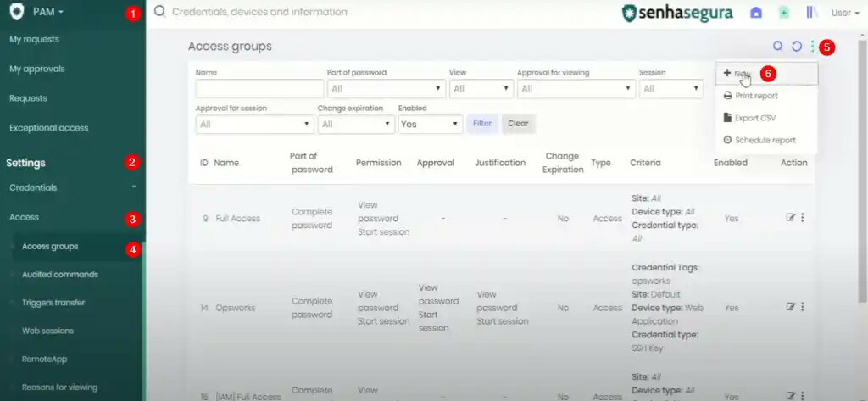Click the Filter button

pos(482,124)
